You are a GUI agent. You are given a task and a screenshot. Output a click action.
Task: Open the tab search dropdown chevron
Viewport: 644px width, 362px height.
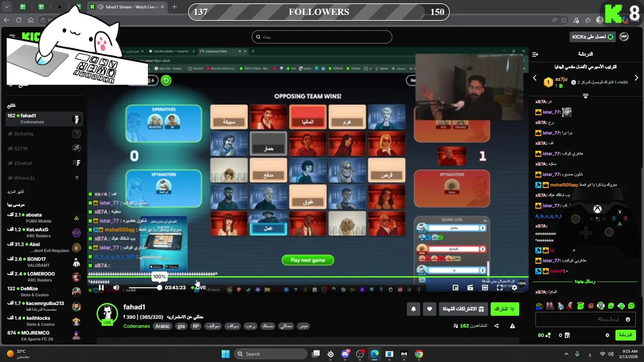tap(6, 7)
